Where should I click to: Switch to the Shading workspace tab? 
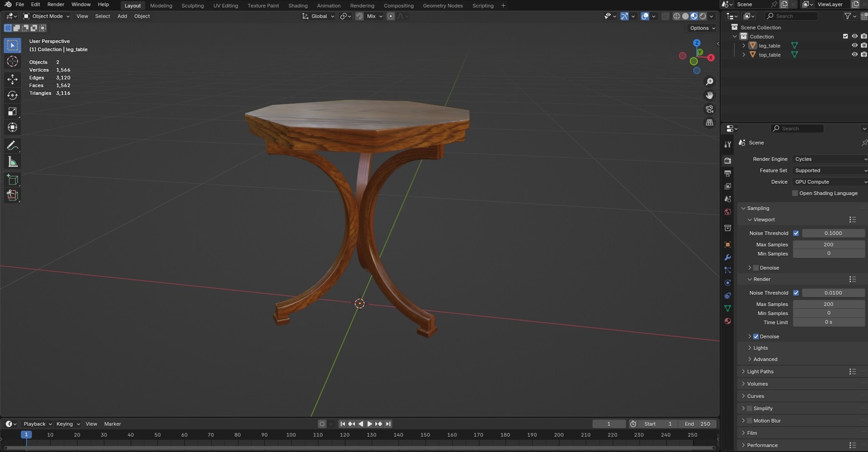(x=298, y=5)
